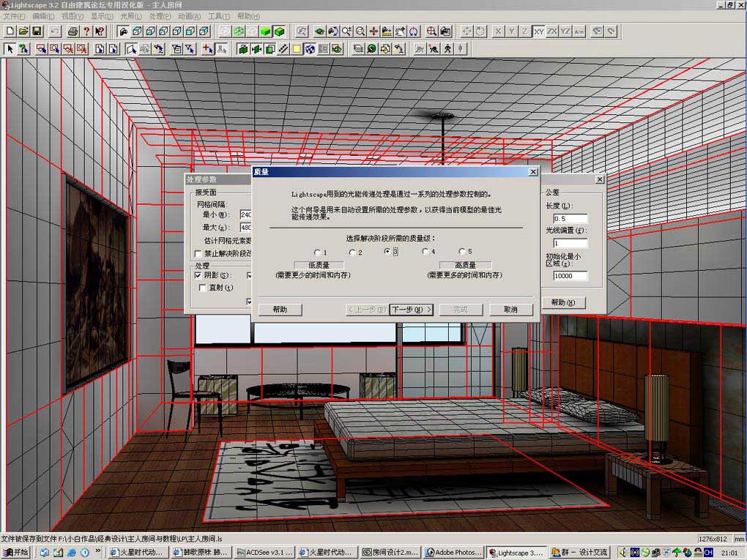The height and width of the screenshot is (560, 747).
Task: Click the context help arrow icon
Action: point(100,31)
